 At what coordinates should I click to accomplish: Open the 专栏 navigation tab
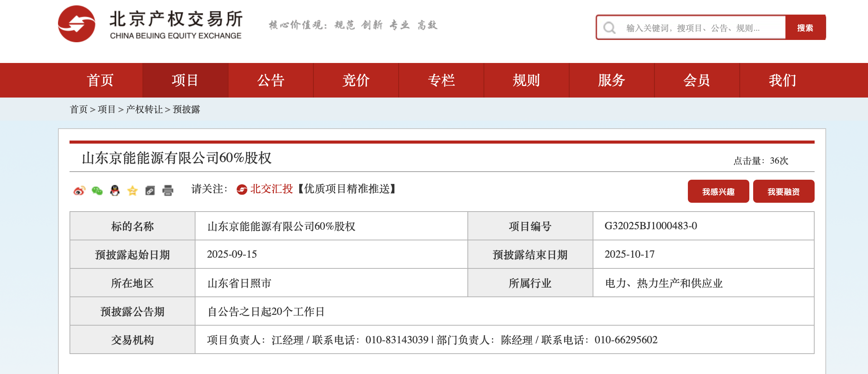tap(441, 80)
